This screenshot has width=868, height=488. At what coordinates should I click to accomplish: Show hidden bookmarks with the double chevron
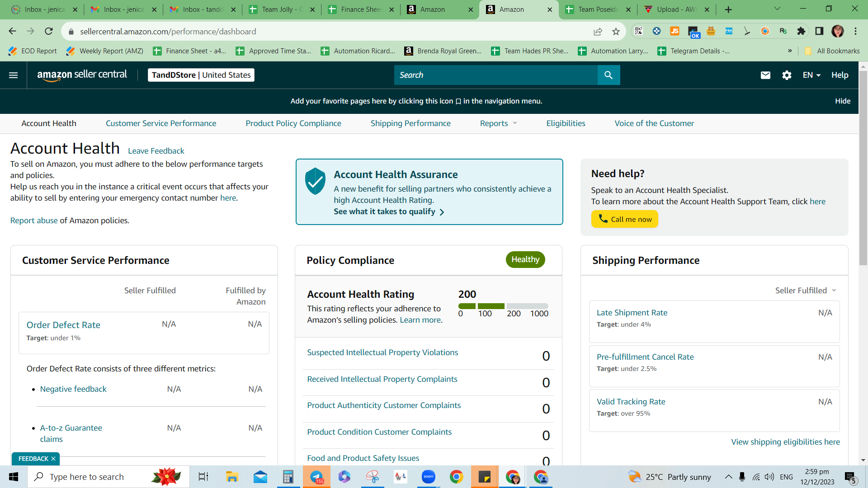(x=790, y=51)
